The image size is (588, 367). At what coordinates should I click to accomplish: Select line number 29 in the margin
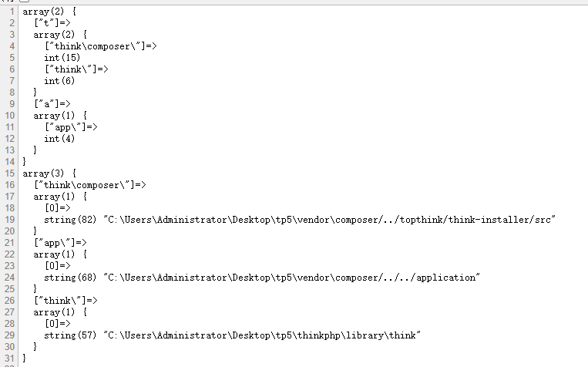(x=10, y=335)
